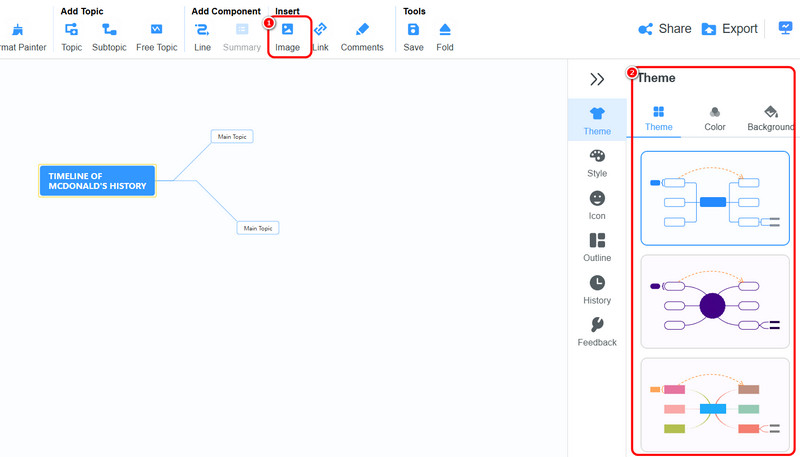Select the Format Painter tool
Screen dimensions: 800x457
point(20,38)
